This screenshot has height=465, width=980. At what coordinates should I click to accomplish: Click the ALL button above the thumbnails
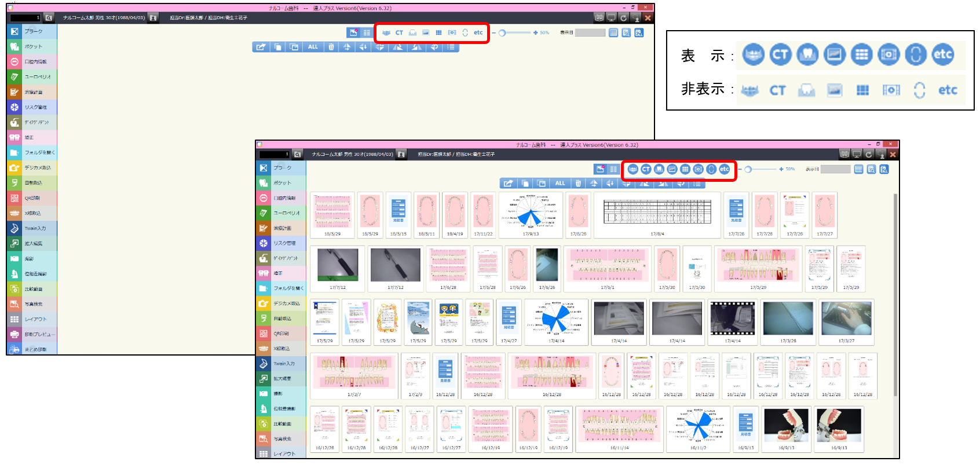(x=560, y=183)
